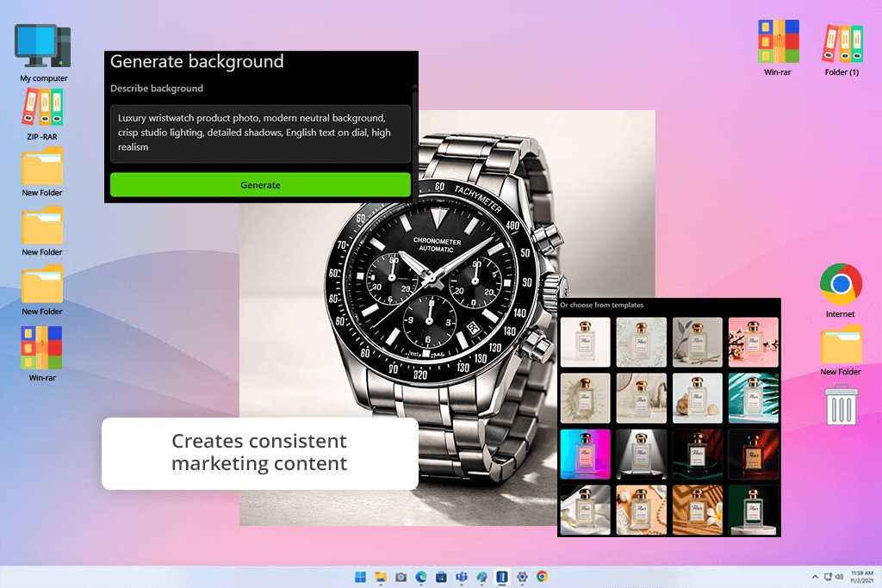
Task: Select the Win-rar icon under the New Folders
Action: [x=42, y=354]
